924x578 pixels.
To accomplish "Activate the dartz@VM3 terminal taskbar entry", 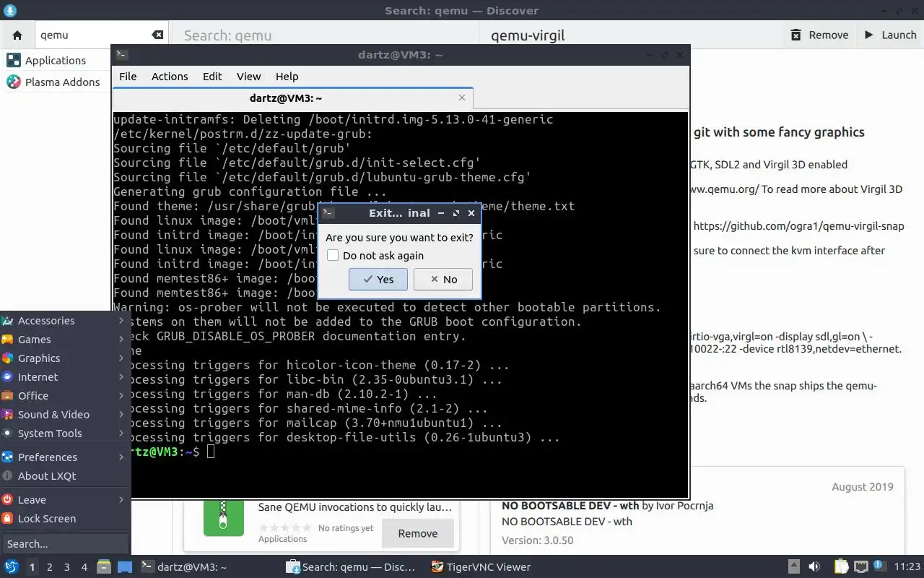I will pos(208,567).
